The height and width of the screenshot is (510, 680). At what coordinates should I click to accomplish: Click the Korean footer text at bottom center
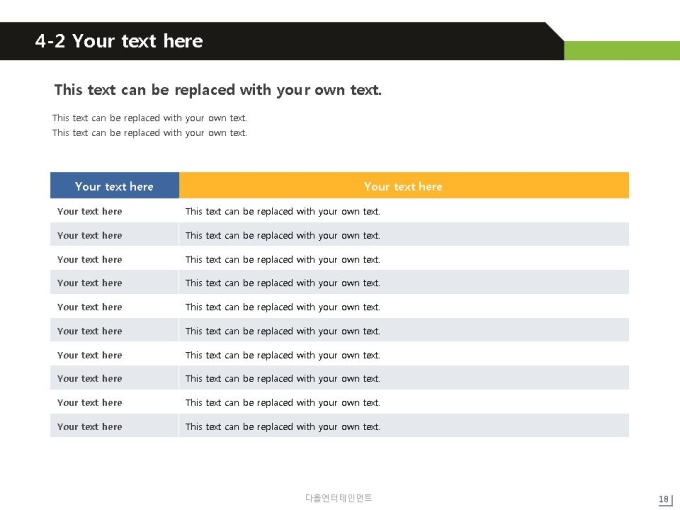click(339, 497)
